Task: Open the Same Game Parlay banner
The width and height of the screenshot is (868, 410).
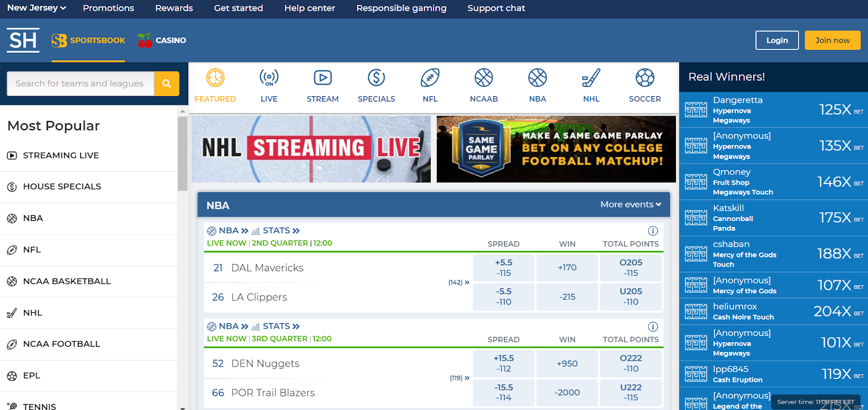Action: pos(556,149)
